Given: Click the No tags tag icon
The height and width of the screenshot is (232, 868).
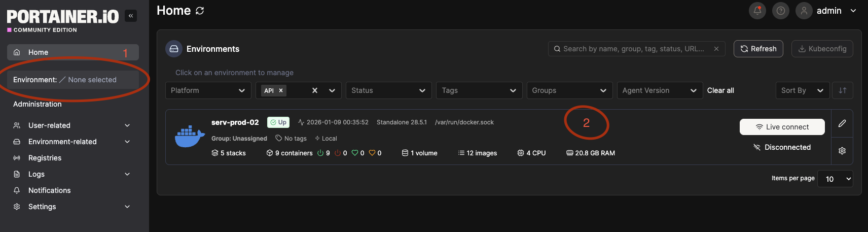Looking at the screenshot, I should pyautogui.click(x=279, y=138).
